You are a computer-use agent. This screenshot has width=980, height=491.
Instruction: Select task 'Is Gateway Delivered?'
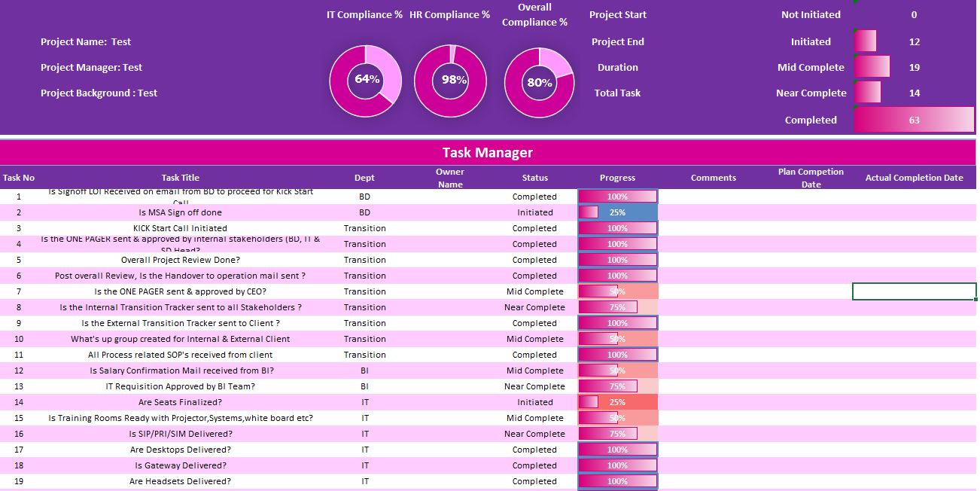click(181, 465)
